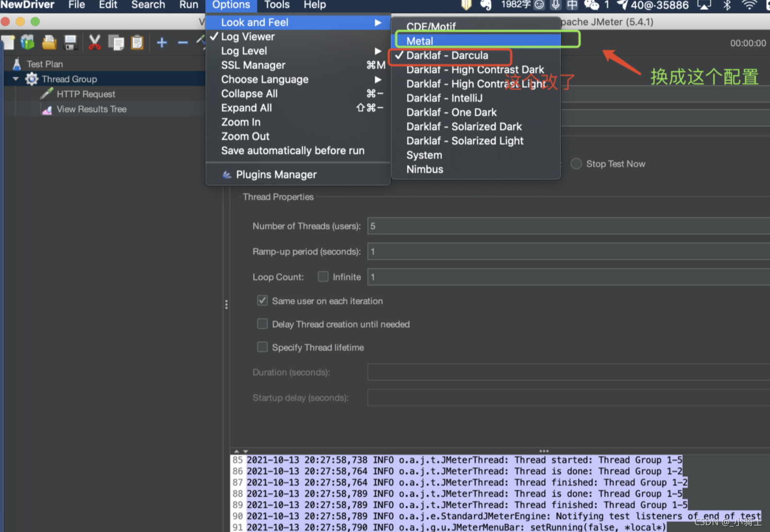Click the Save floppy disk icon

[x=70, y=43]
